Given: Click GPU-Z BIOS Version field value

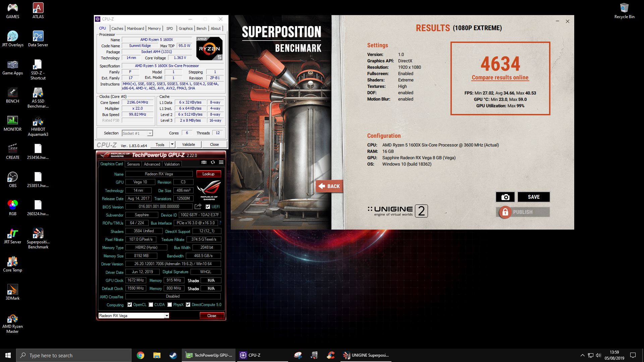Looking at the screenshot, I should (159, 206).
